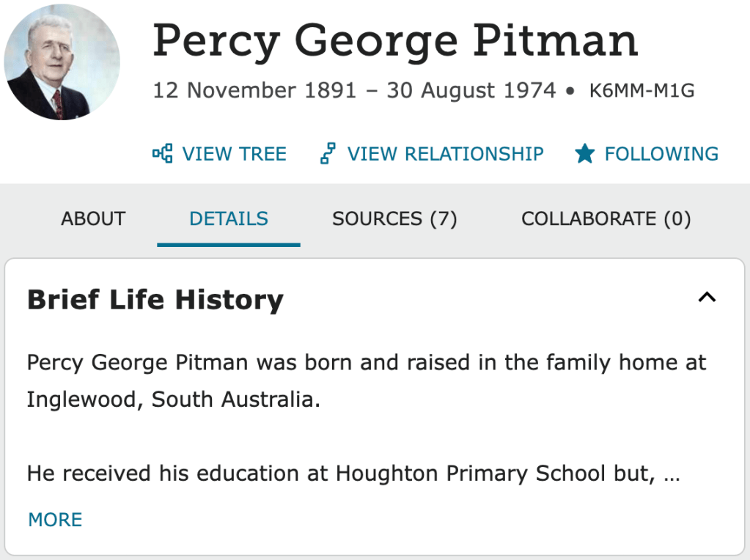Open the VIEW TREE link text
Image resolution: width=750 pixels, height=560 pixels.
[x=234, y=154]
